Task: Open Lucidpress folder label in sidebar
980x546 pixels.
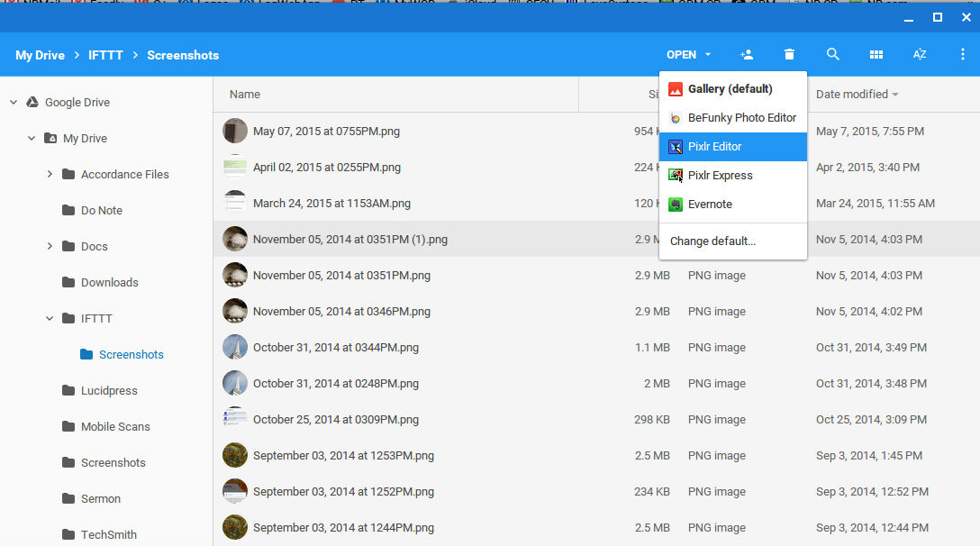Action: [x=109, y=391]
